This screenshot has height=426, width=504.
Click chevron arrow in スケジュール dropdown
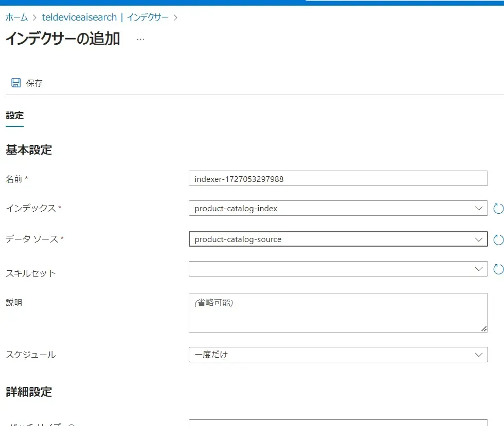click(x=479, y=355)
